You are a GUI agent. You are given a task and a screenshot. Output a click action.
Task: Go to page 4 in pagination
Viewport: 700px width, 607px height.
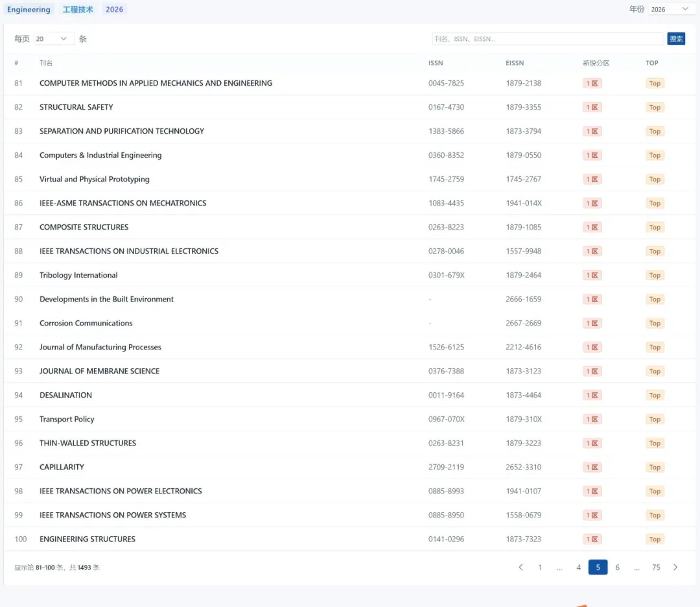pos(578,567)
